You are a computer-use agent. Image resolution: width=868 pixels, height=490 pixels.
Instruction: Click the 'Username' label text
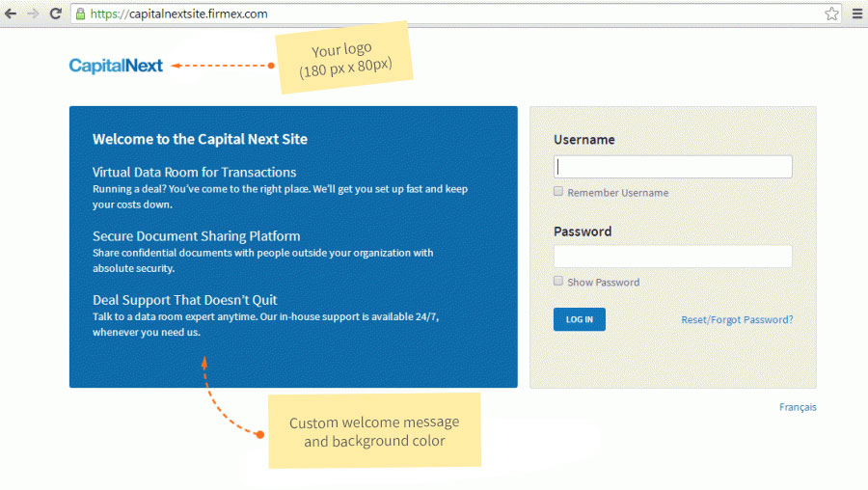(x=584, y=140)
